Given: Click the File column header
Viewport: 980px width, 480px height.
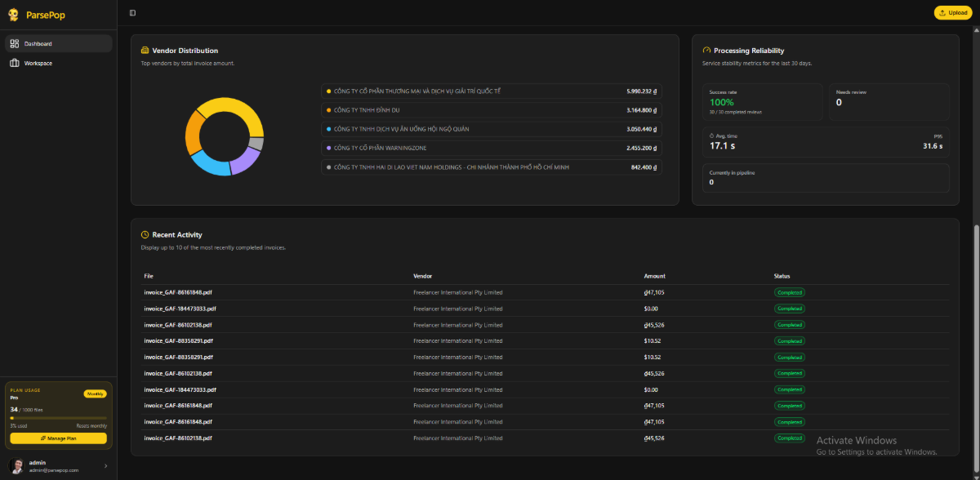Looking at the screenshot, I should tap(149, 276).
